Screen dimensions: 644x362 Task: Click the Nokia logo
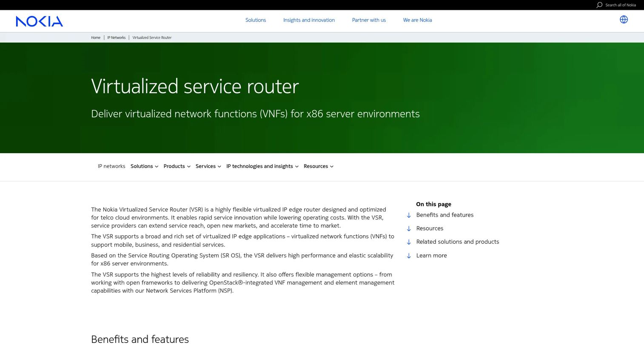pos(39,21)
